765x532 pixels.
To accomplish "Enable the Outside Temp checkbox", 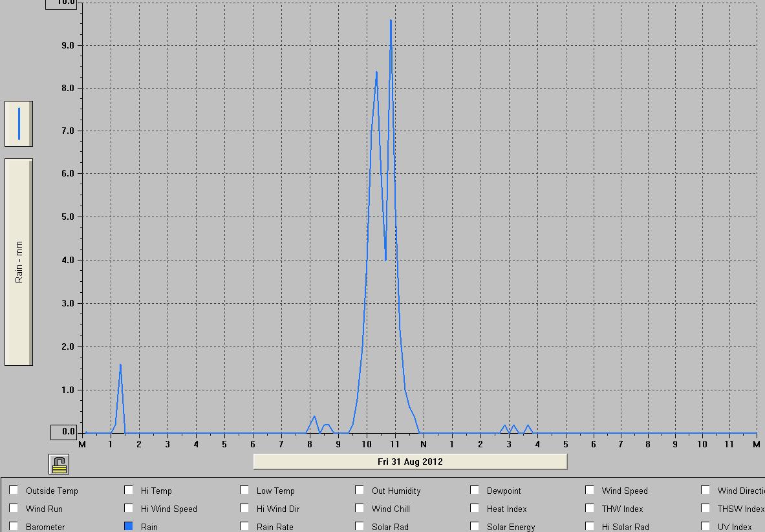I will [14, 490].
